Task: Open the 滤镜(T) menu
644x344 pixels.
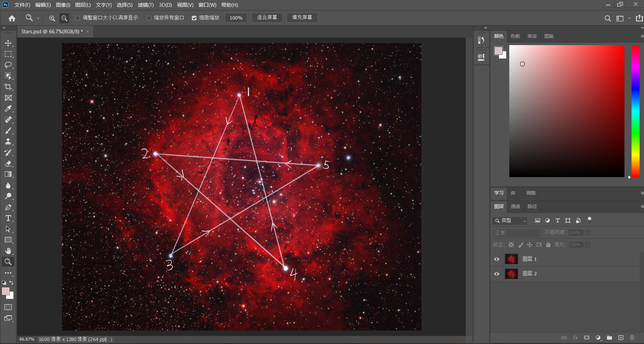Action: point(146,5)
